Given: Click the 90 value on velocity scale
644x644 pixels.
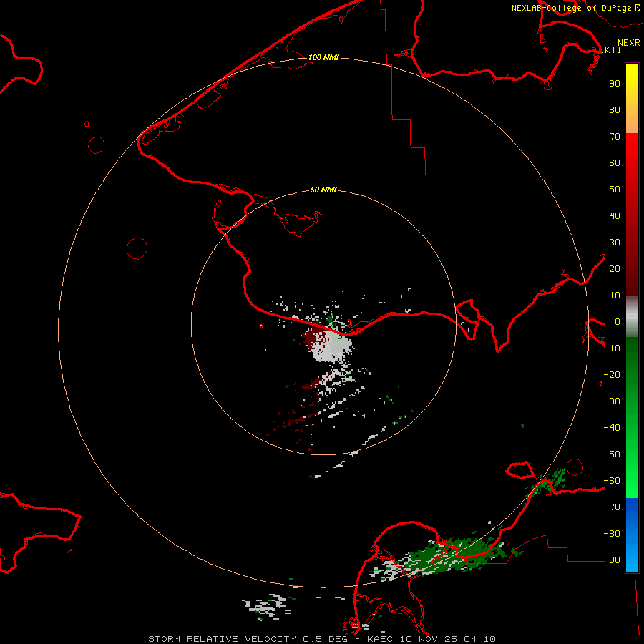Looking at the screenshot, I should [x=615, y=84].
